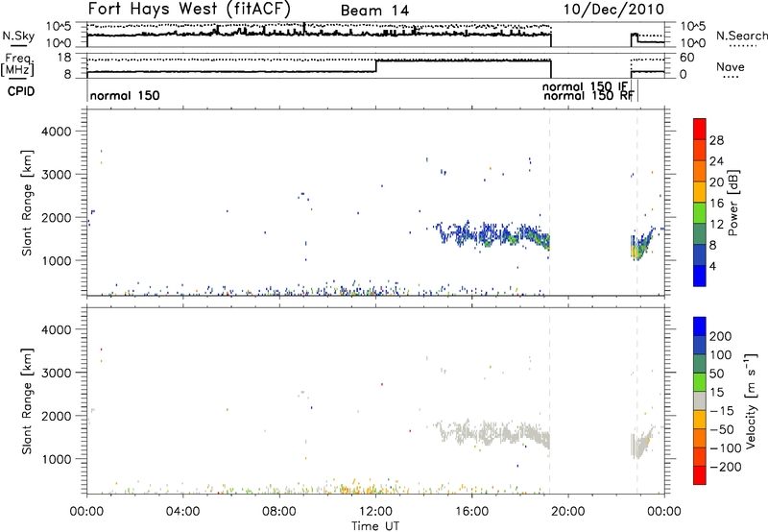
Task: Click the -15 tick on Velocity colorbar
Action: click(721, 410)
